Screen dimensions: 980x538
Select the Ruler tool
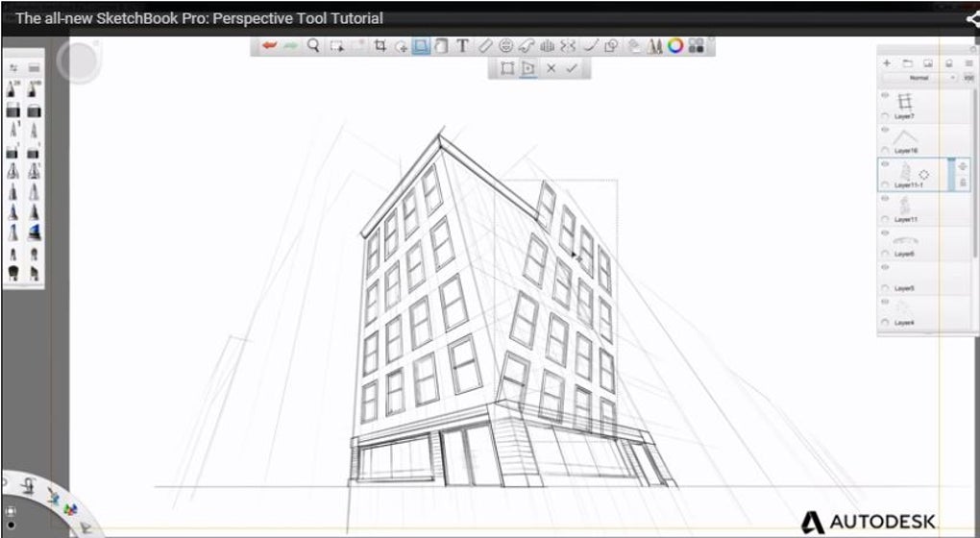click(x=485, y=45)
